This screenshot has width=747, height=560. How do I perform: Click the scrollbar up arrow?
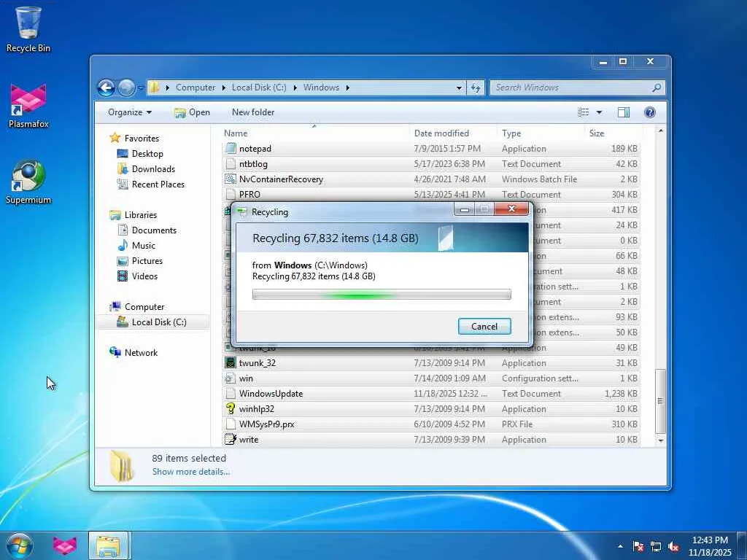pyautogui.click(x=660, y=131)
